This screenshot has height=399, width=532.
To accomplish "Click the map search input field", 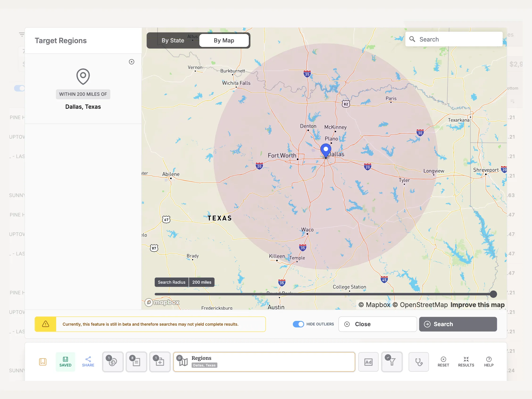I will click(x=454, y=39).
